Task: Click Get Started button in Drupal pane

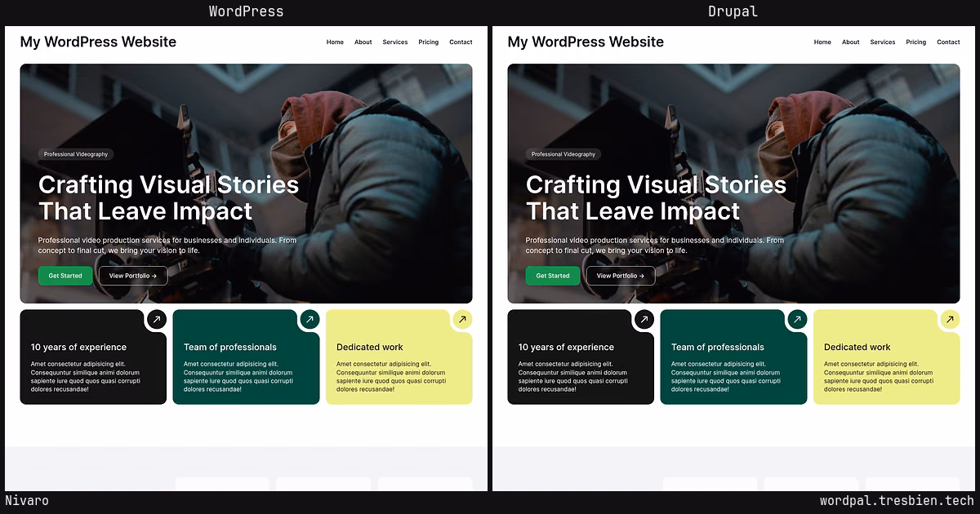Action: point(553,276)
